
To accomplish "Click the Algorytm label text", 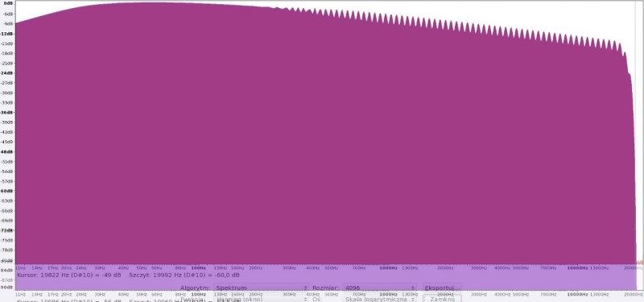I will [196, 288].
